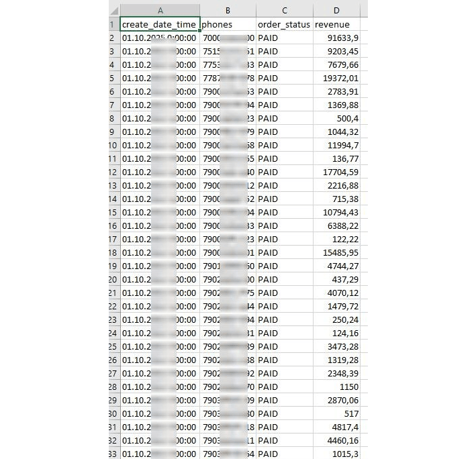476x459 pixels.
Task: Select column C header
Action: pyautogui.click(x=285, y=11)
